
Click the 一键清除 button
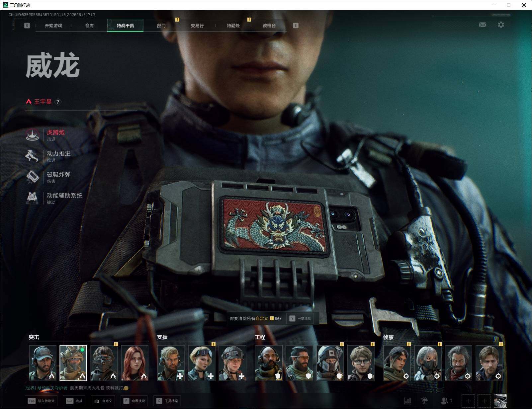(301, 319)
